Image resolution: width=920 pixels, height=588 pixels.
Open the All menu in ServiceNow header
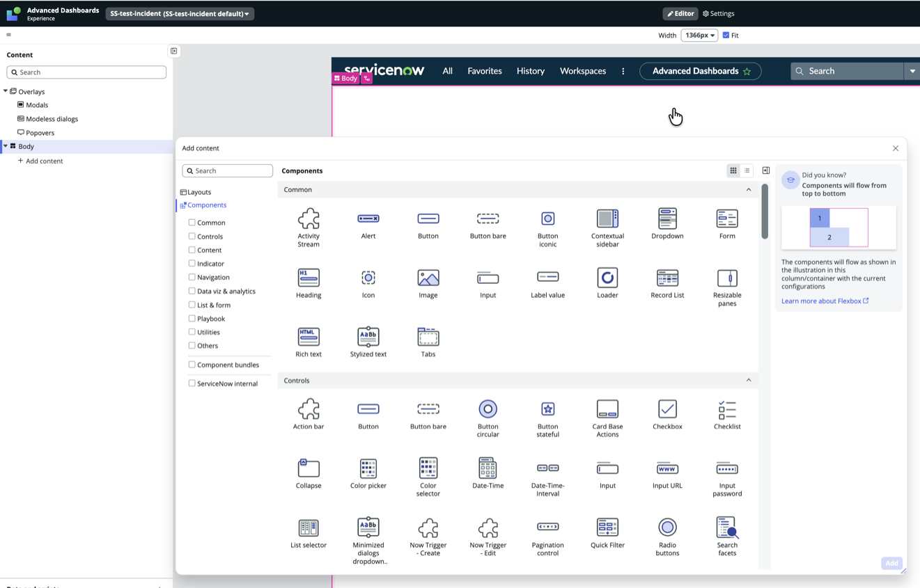click(x=448, y=71)
